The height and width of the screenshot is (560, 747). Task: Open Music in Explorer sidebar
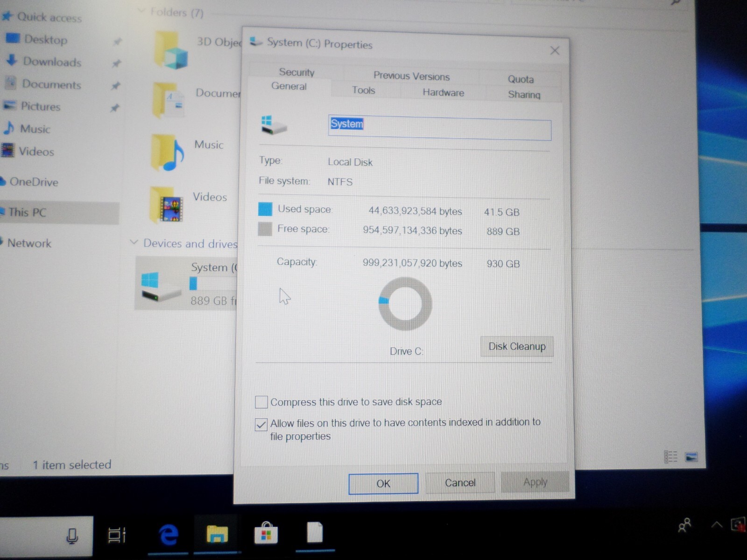tap(35, 129)
